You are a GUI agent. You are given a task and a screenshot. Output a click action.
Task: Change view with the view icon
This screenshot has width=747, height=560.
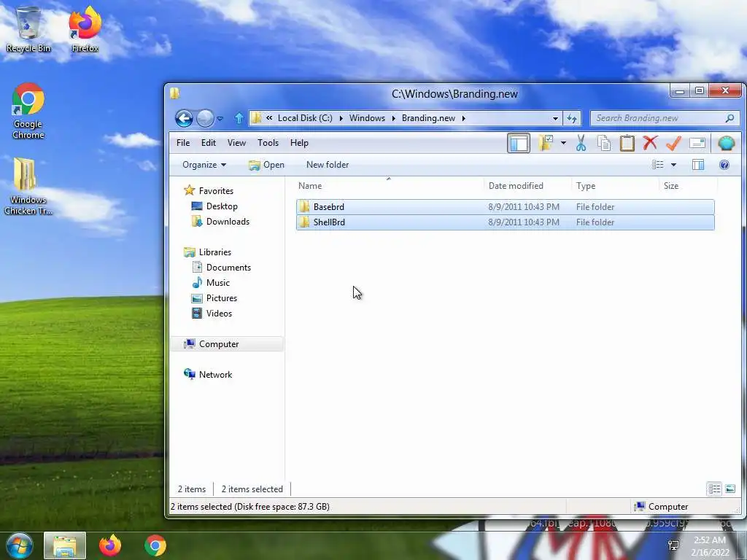click(x=658, y=165)
